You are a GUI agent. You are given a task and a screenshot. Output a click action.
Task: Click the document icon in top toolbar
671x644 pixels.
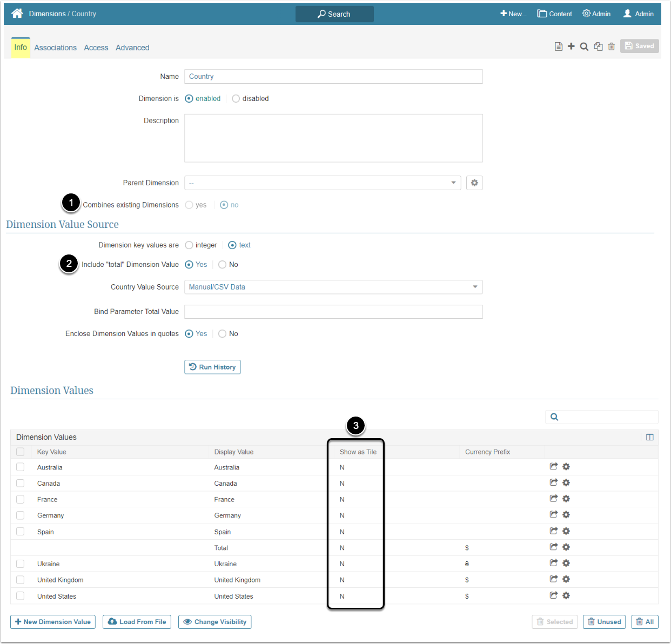point(559,46)
